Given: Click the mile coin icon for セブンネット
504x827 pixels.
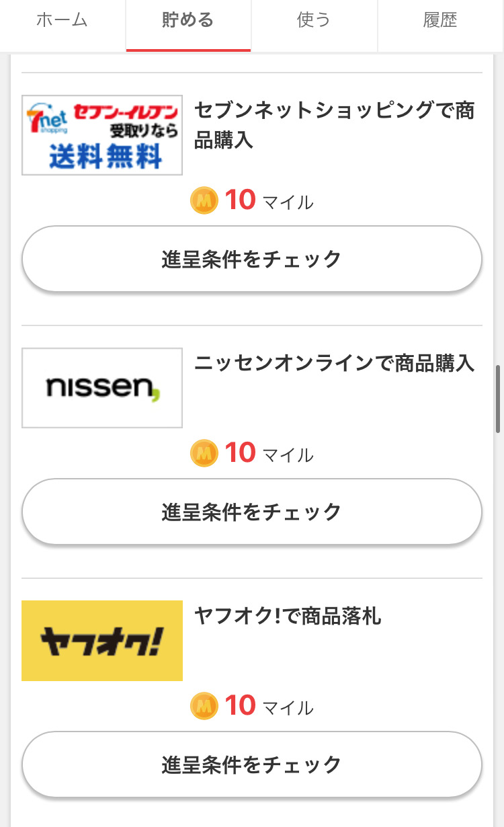Looking at the screenshot, I should (x=204, y=201).
